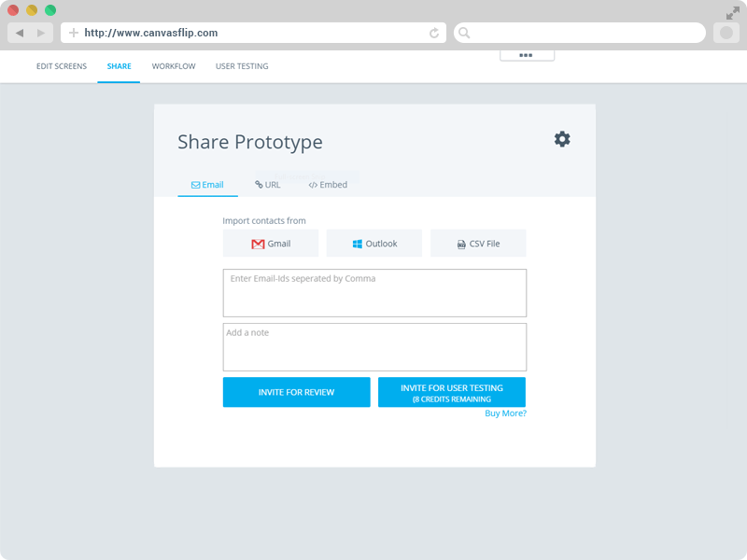747x560 pixels.
Task: Focus the Email-Ids input box
Action: click(374, 293)
